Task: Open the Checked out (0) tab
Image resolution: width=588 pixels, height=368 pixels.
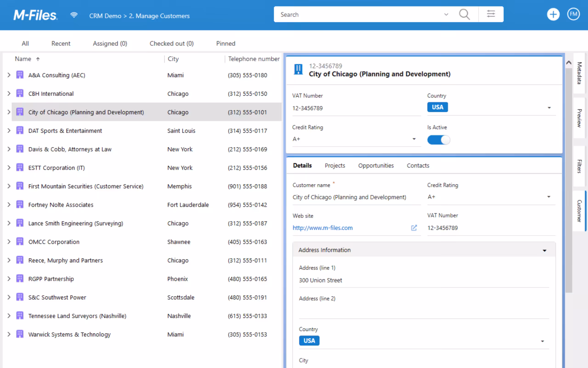Action: [x=172, y=43]
